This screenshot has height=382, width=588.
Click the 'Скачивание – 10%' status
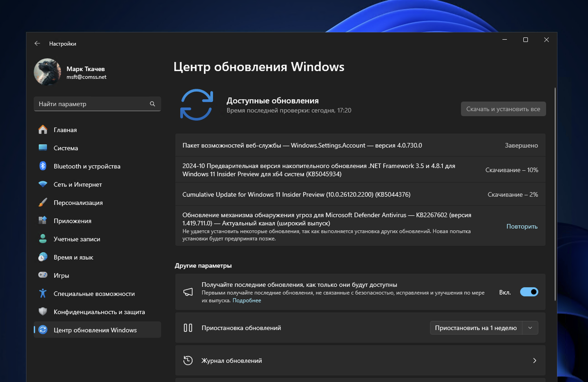pos(512,170)
